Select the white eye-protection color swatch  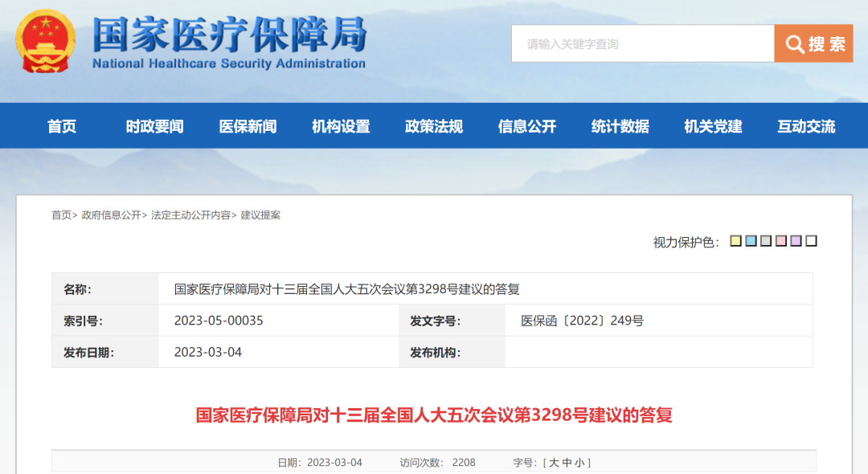[x=811, y=240]
